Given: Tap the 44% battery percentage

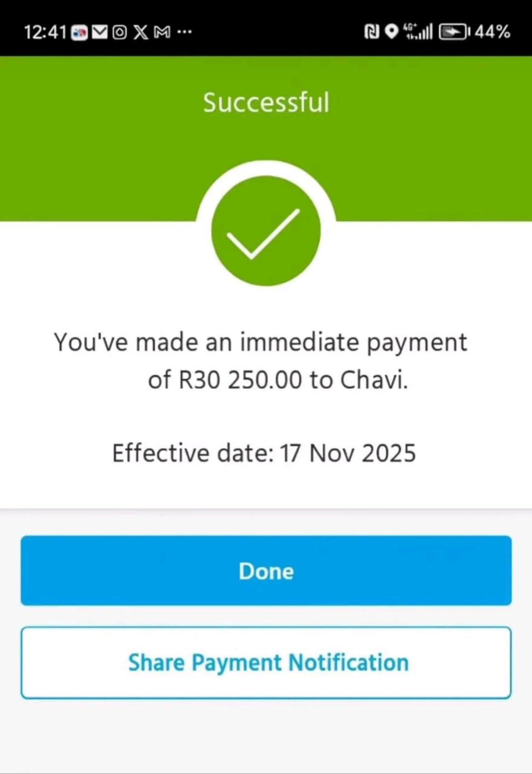Looking at the screenshot, I should (492, 32).
